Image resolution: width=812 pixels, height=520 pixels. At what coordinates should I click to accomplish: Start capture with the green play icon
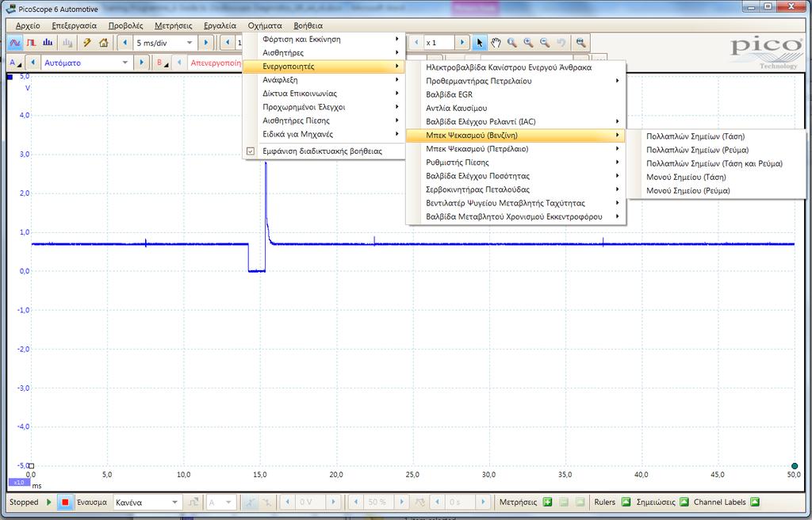(48, 502)
